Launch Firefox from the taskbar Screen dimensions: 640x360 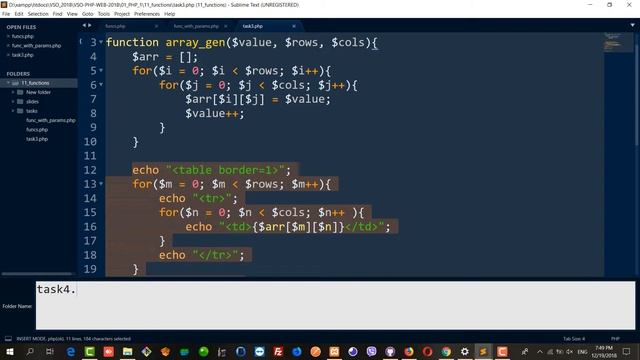(409, 351)
